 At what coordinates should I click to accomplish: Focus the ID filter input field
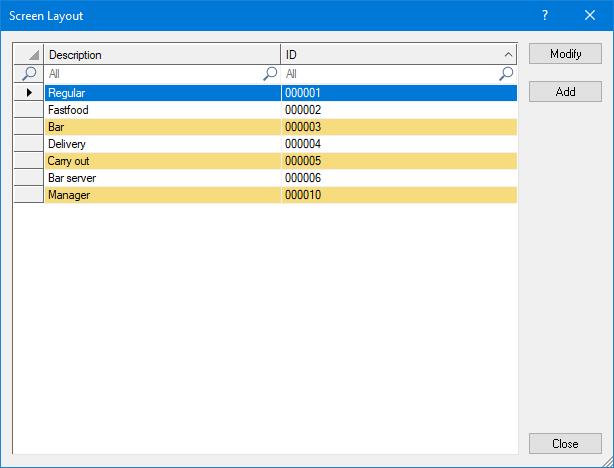390,74
